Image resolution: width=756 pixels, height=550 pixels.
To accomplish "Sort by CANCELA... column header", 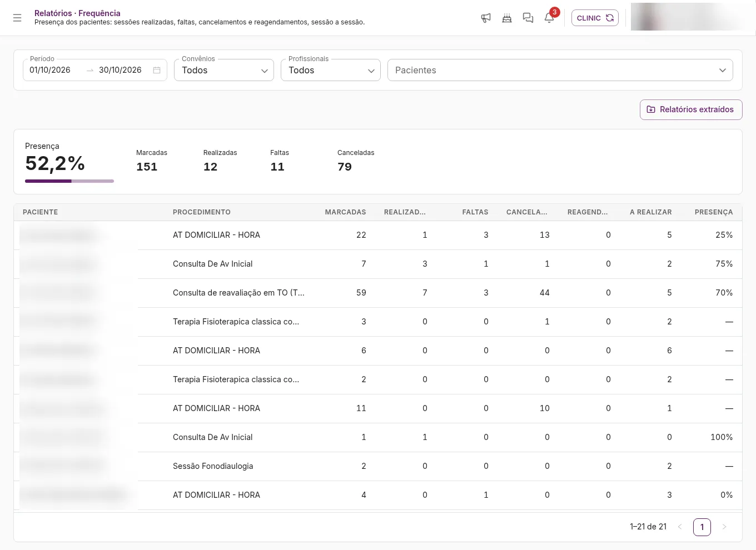I will (527, 212).
